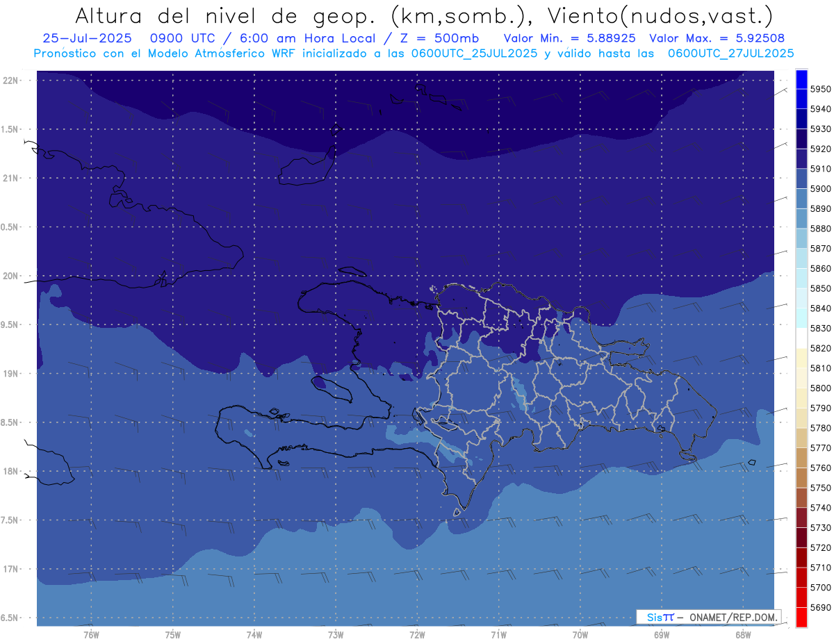Click the white segment between 5830 and 5820
This screenshot has height=644, width=834.
click(x=801, y=338)
